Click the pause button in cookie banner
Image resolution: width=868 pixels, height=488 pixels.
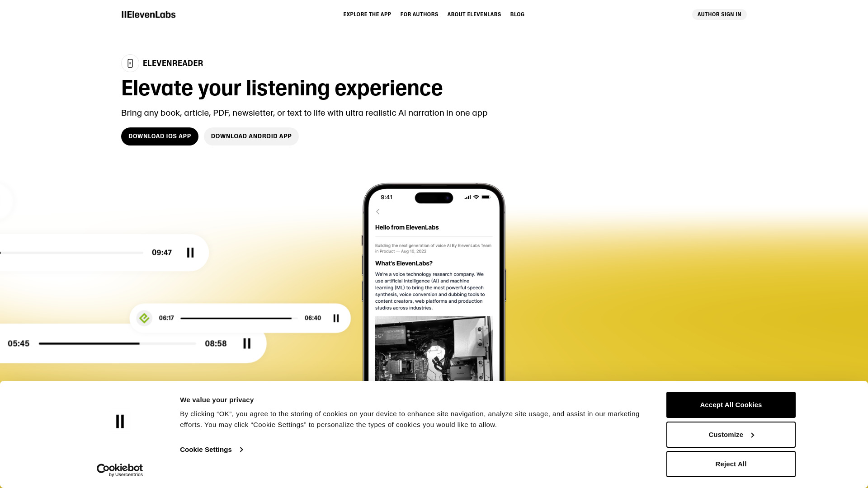click(120, 421)
